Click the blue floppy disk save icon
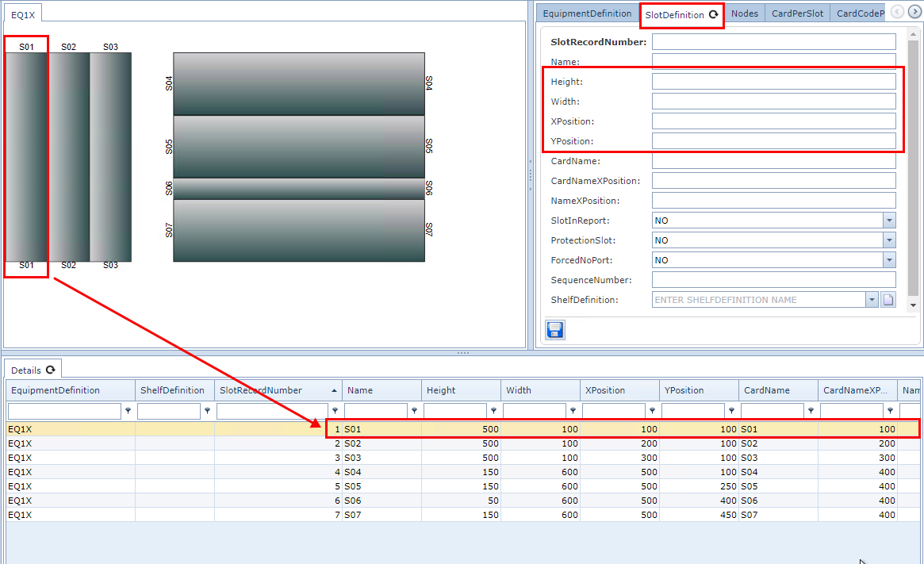The image size is (924, 564). click(x=555, y=330)
